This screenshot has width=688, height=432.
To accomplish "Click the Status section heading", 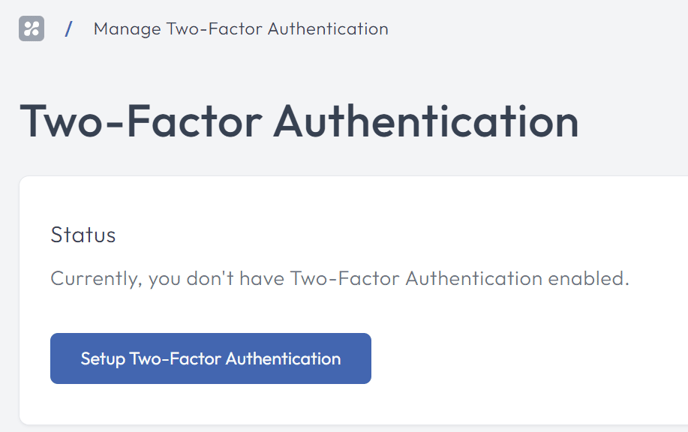I will coord(83,235).
